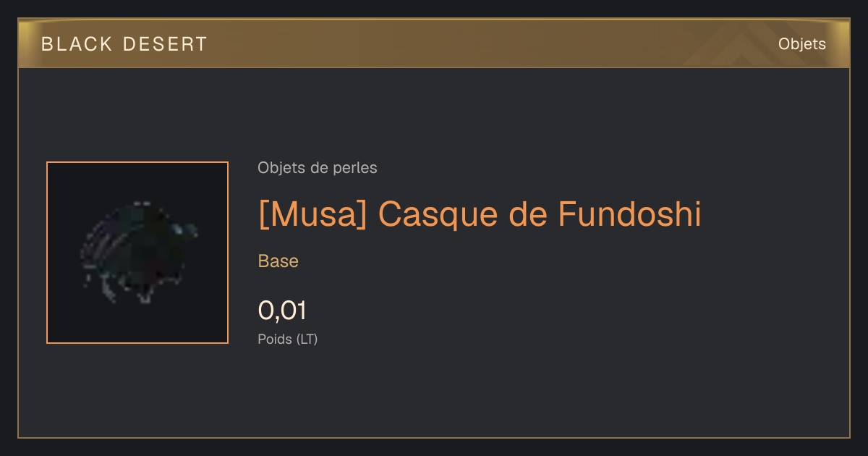Click the "(LT)" unit text

(x=307, y=339)
